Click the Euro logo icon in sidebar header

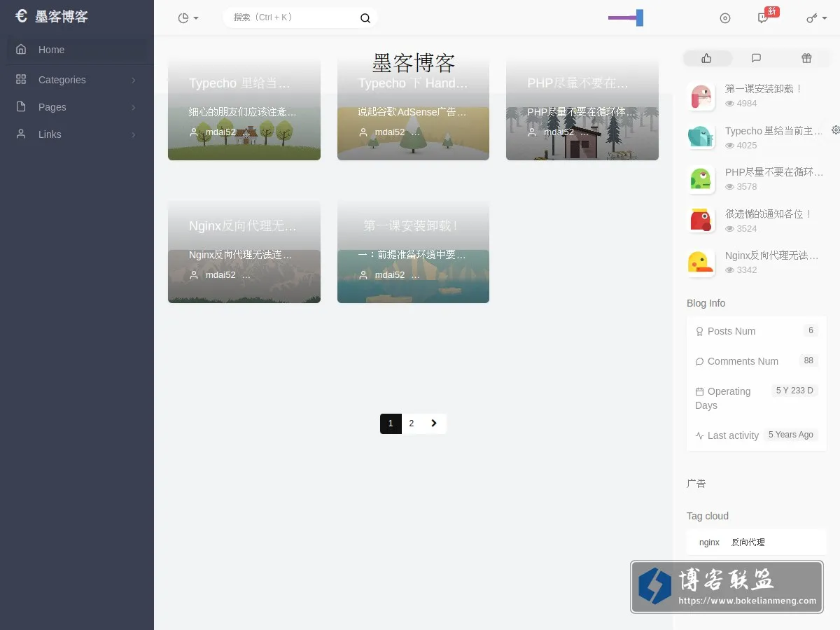[x=21, y=16]
